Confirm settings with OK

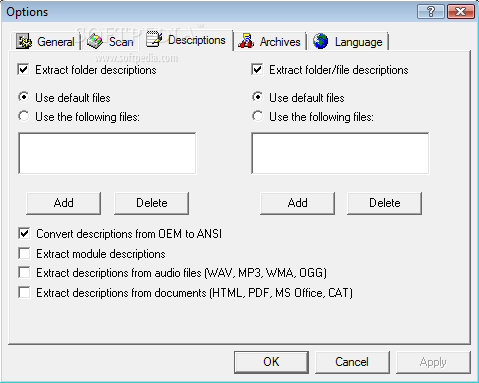(x=271, y=362)
